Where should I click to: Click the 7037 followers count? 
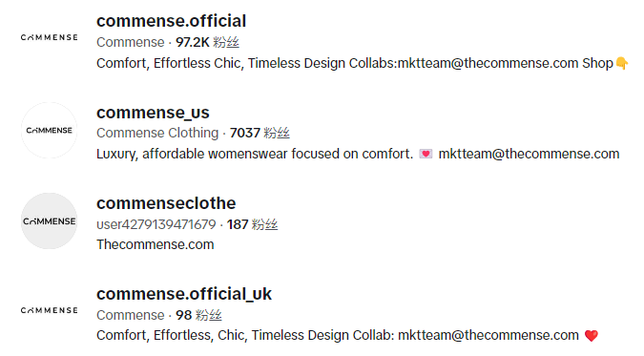point(260,133)
